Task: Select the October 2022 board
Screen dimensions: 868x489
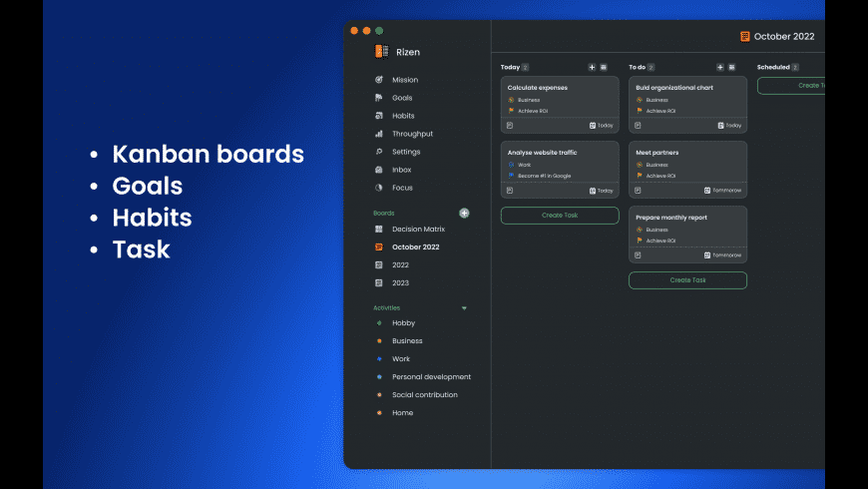Action: click(x=415, y=246)
